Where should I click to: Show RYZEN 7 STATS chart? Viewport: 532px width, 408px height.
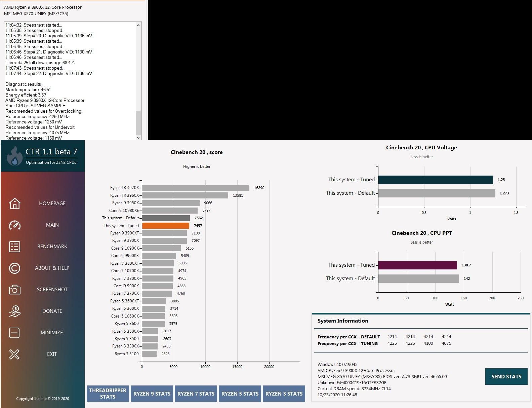coord(196,394)
